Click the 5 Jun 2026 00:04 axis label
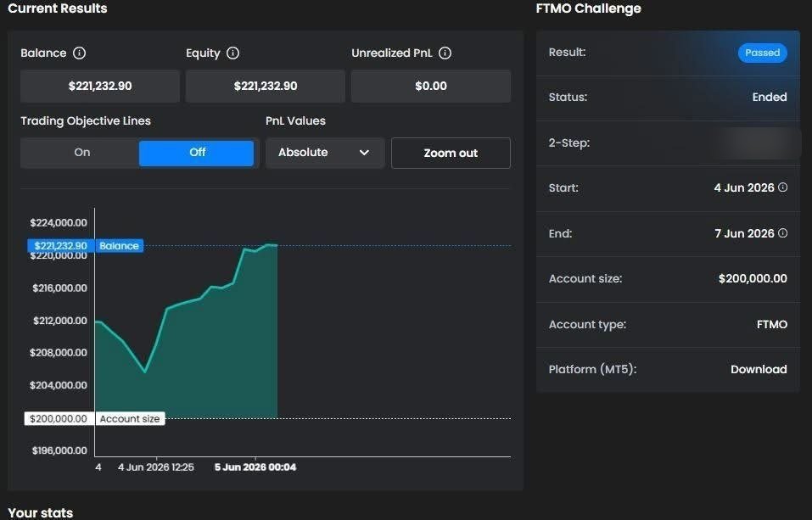Image resolution: width=812 pixels, height=520 pixels. 255,467
